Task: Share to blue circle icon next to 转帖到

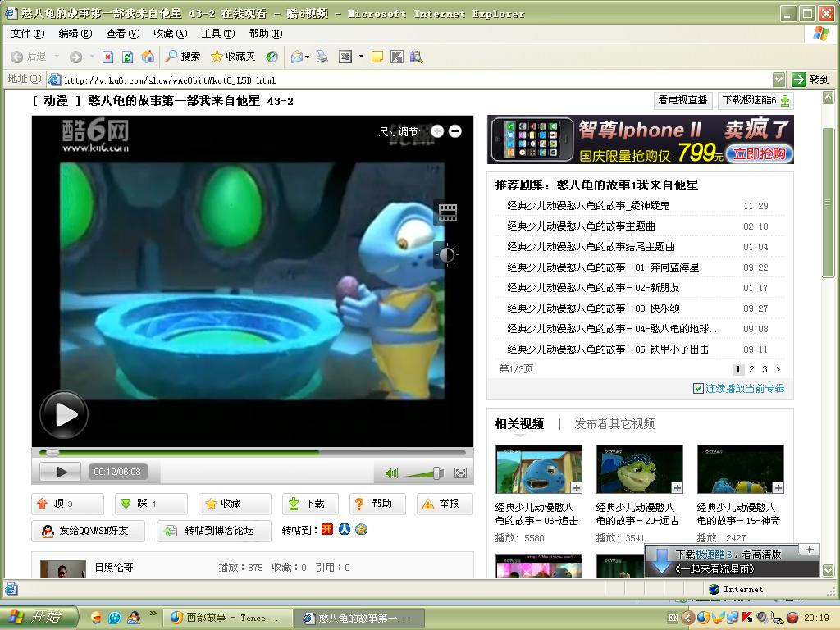Action: tap(345, 530)
